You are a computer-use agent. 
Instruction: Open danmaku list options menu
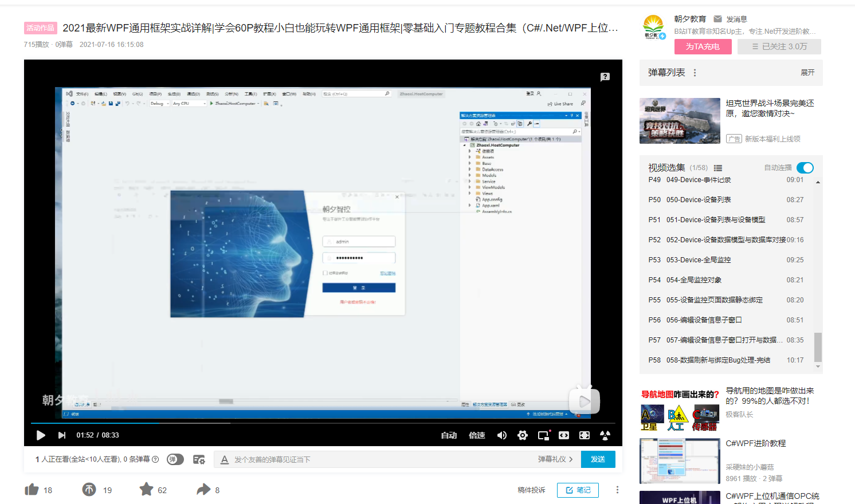coord(695,73)
